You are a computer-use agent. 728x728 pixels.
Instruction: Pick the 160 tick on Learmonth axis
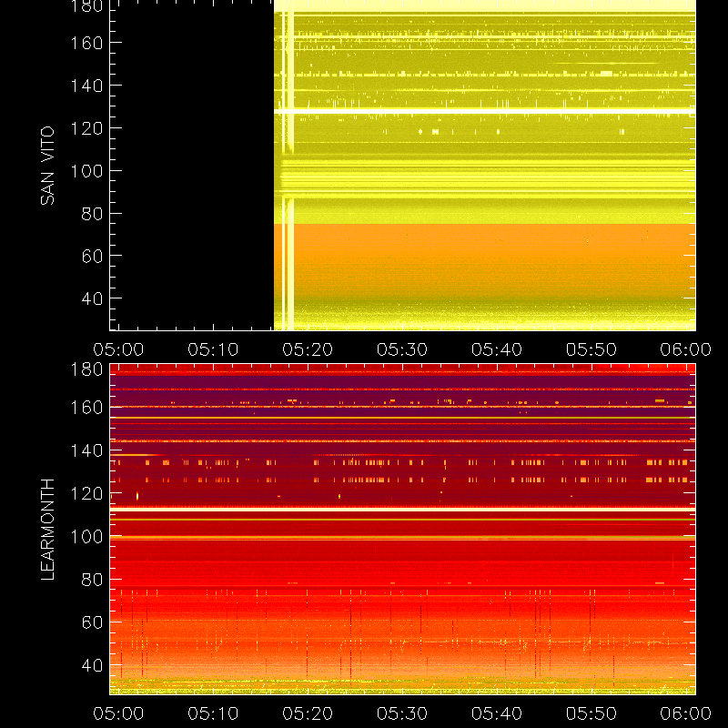[86, 408]
